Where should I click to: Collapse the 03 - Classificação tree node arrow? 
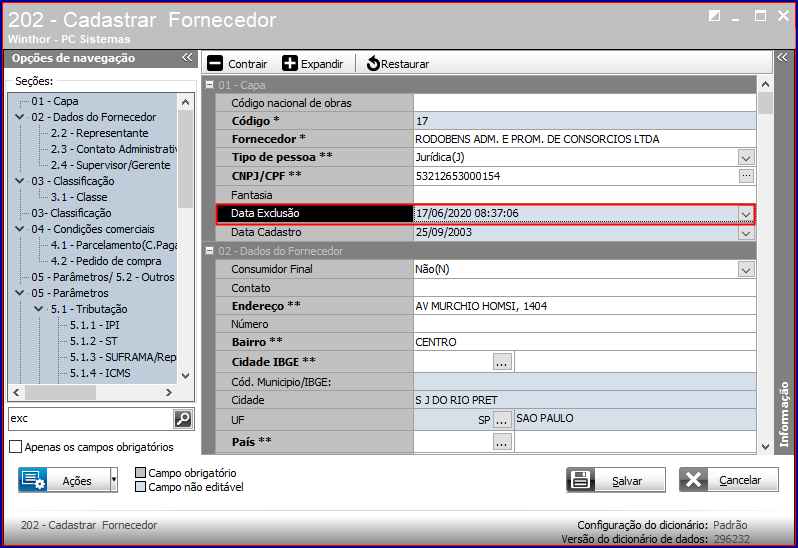click(x=20, y=181)
